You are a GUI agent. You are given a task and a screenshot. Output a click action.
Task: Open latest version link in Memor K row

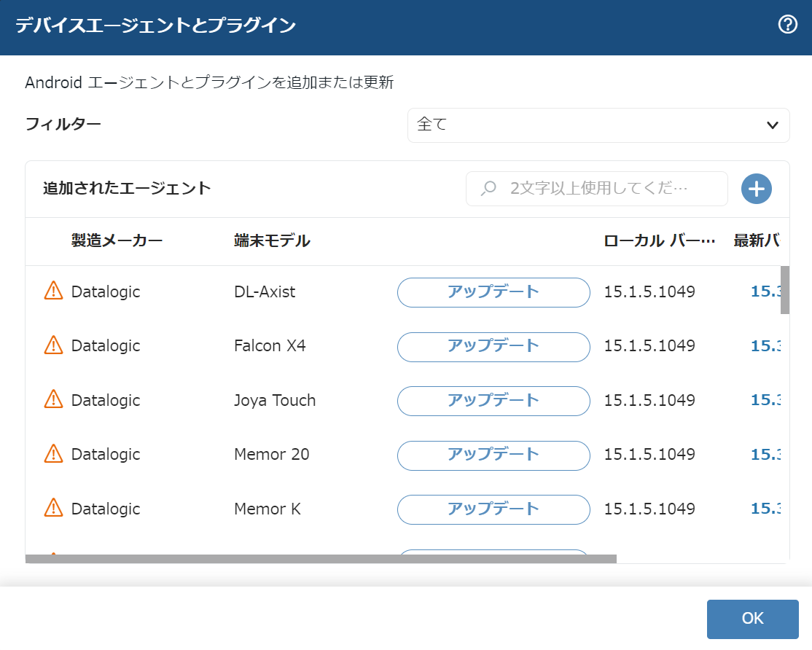pos(765,509)
